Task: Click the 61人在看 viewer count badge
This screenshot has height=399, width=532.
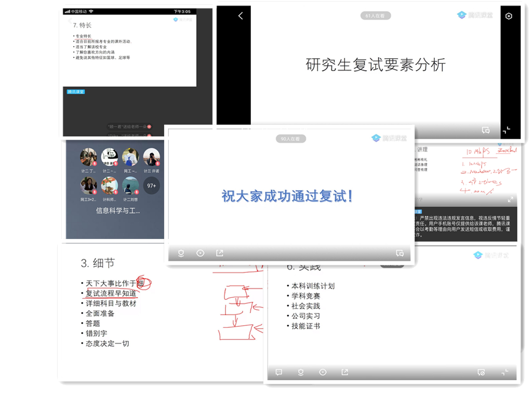Action: pos(376,16)
